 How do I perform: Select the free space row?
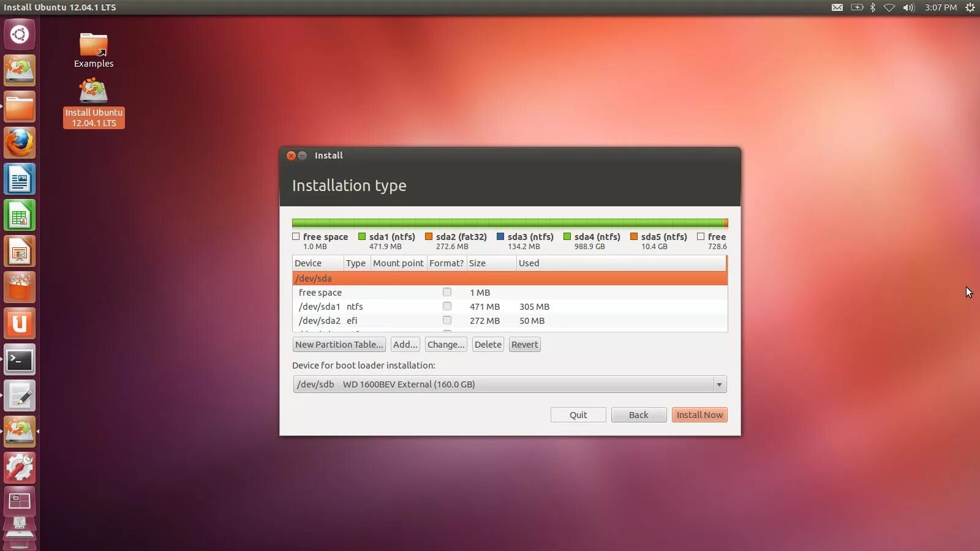pyautogui.click(x=510, y=292)
